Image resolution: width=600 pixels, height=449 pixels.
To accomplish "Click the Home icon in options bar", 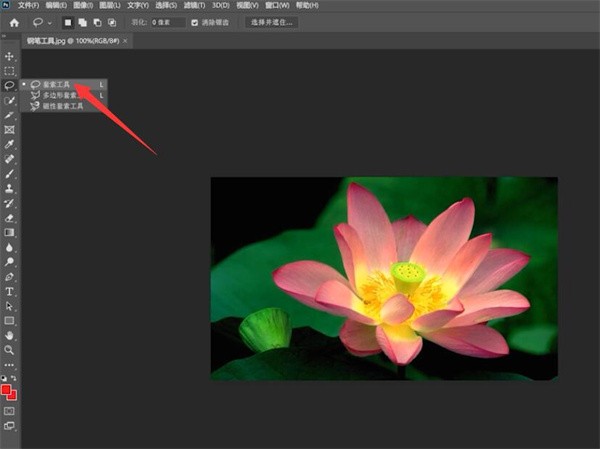I will pyautogui.click(x=14, y=23).
